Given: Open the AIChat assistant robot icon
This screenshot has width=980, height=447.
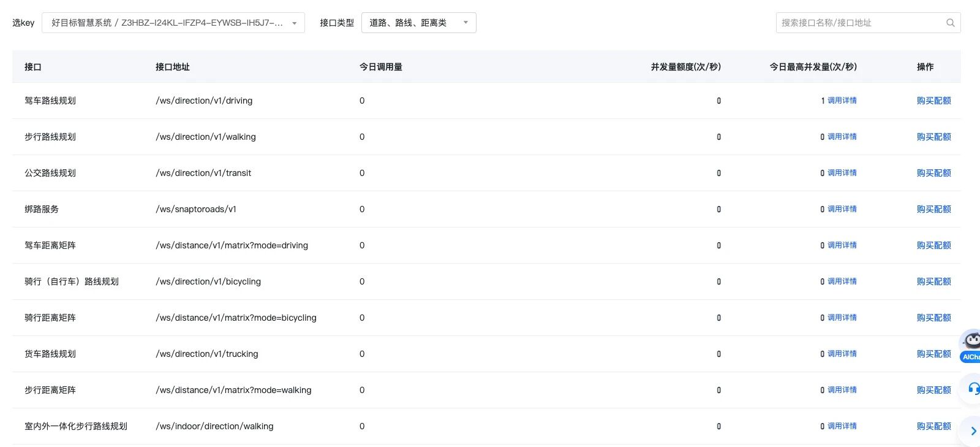Looking at the screenshot, I should click(971, 346).
